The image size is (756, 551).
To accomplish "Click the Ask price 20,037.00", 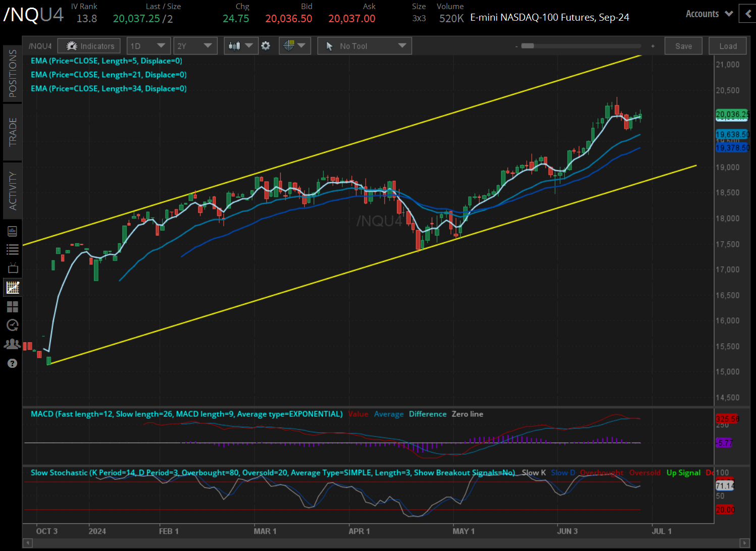I will 352,19.
